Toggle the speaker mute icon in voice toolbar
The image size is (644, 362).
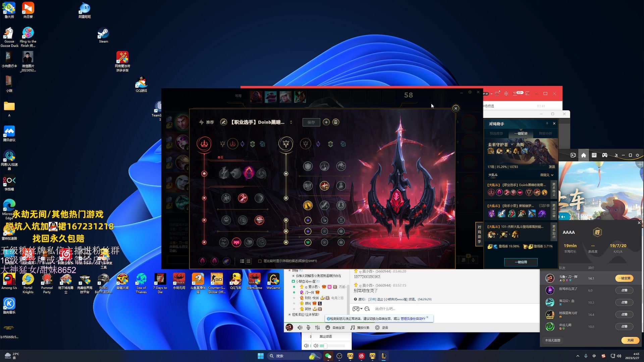click(x=300, y=327)
